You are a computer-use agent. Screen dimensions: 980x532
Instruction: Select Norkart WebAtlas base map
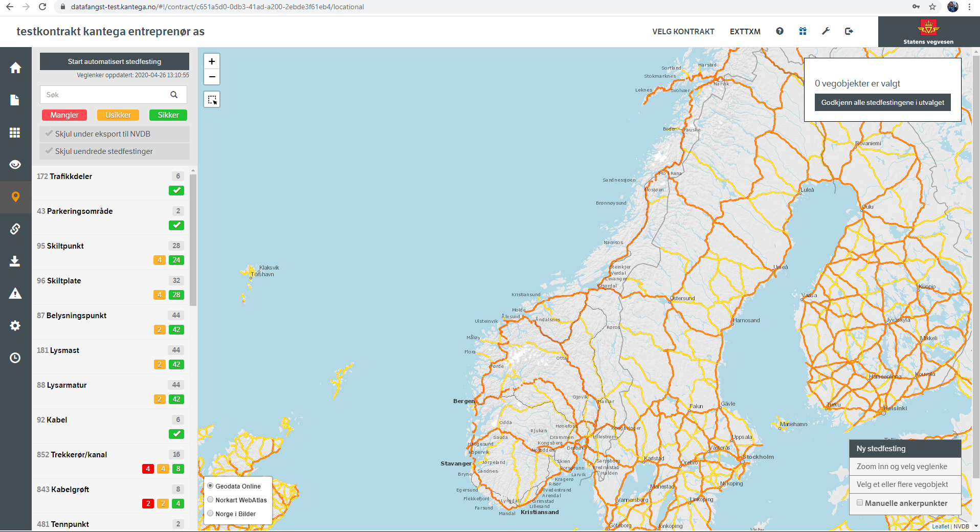pyautogui.click(x=210, y=500)
